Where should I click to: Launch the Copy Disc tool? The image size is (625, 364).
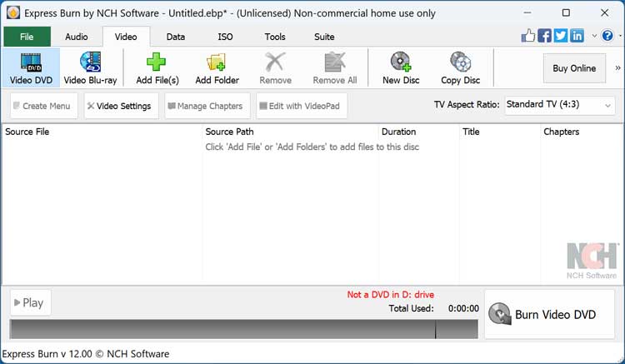point(460,68)
